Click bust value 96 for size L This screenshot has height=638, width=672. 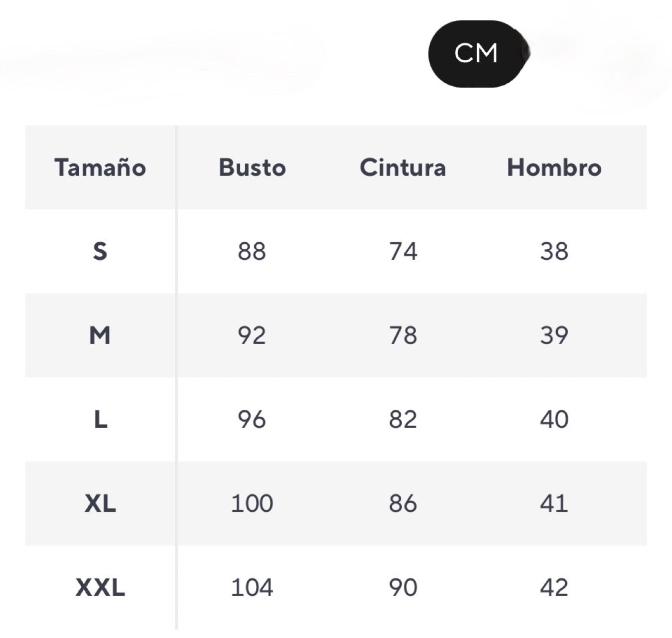tap(252, 419)
